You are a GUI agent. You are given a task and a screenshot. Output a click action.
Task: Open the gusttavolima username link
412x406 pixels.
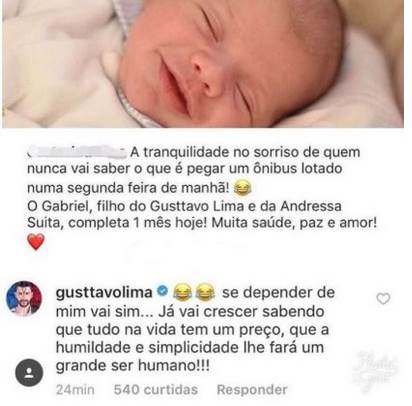(104, 292)
